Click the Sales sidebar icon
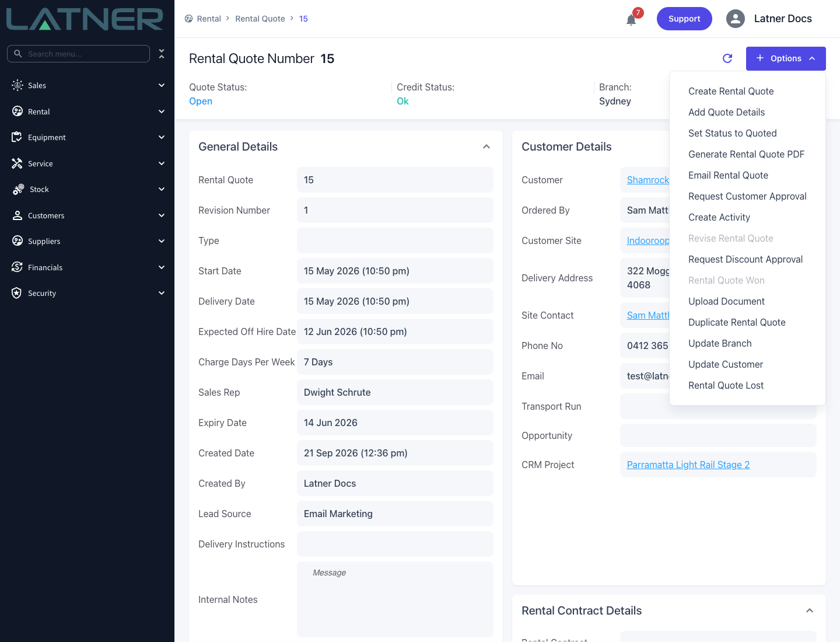 click(x=17, y=85)
